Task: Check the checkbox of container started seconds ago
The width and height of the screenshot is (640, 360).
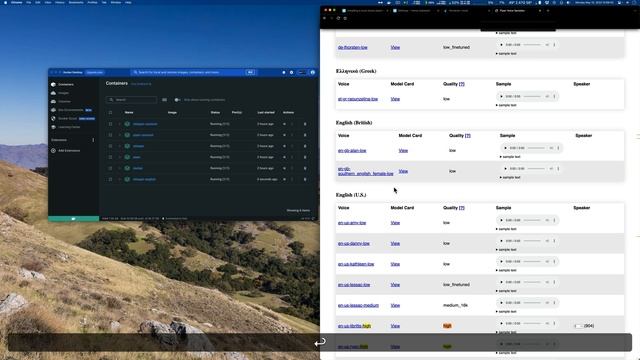Action: click(x=110, y=179)
